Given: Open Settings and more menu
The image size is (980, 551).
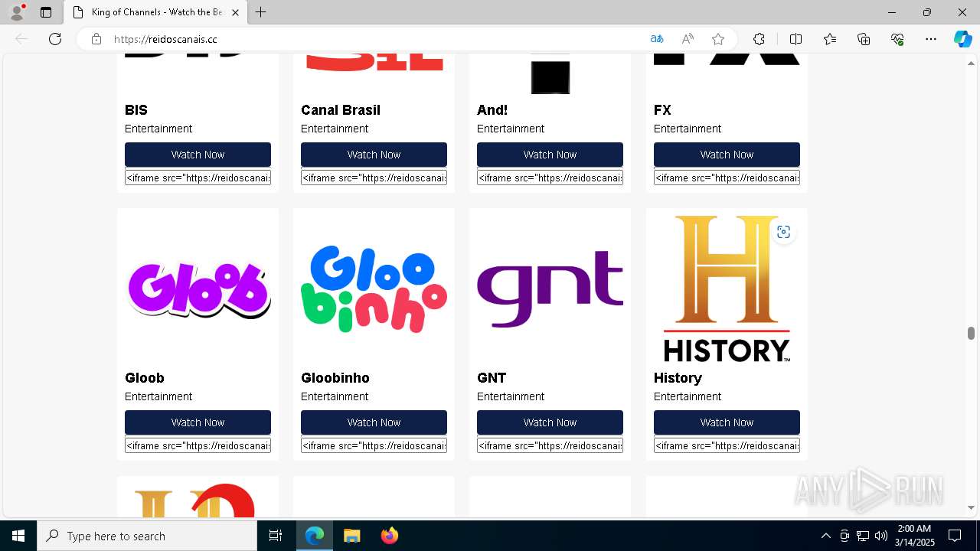Looking at the screenshot, I should click(931, 39).
